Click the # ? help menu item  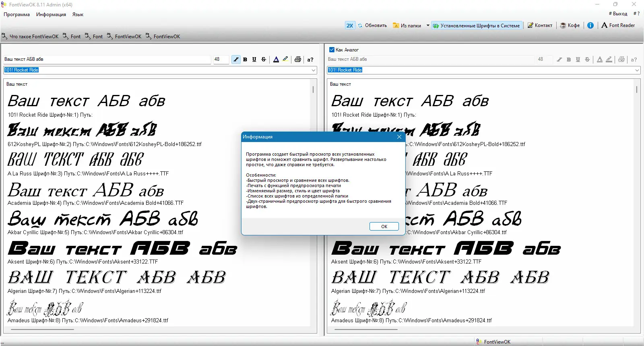click(x=636, y=14)
